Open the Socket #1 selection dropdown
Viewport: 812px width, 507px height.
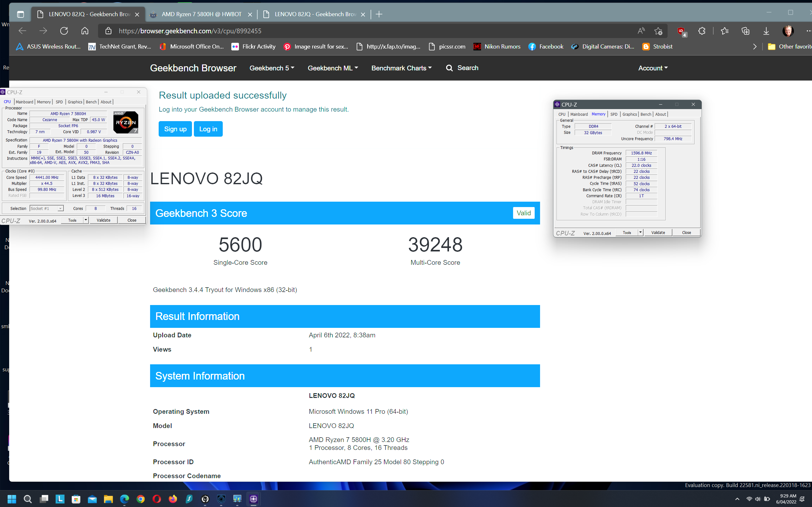pyautogui.click(x=46, y=208)
